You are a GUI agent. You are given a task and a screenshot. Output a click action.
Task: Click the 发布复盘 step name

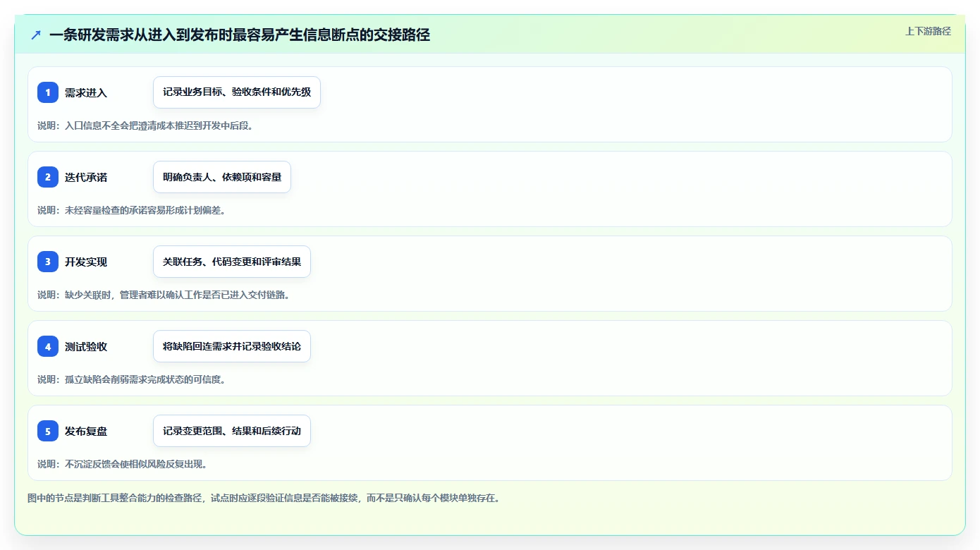[86, 432]
